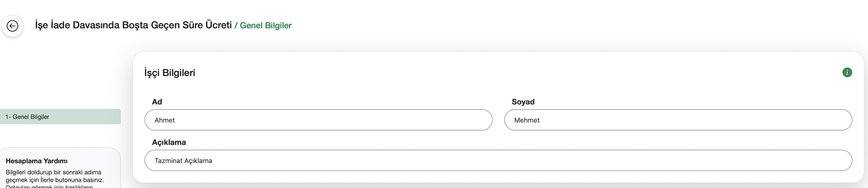
Task: Click the help line starting with Detayları görmek
Action: click(x=49, y=186)
